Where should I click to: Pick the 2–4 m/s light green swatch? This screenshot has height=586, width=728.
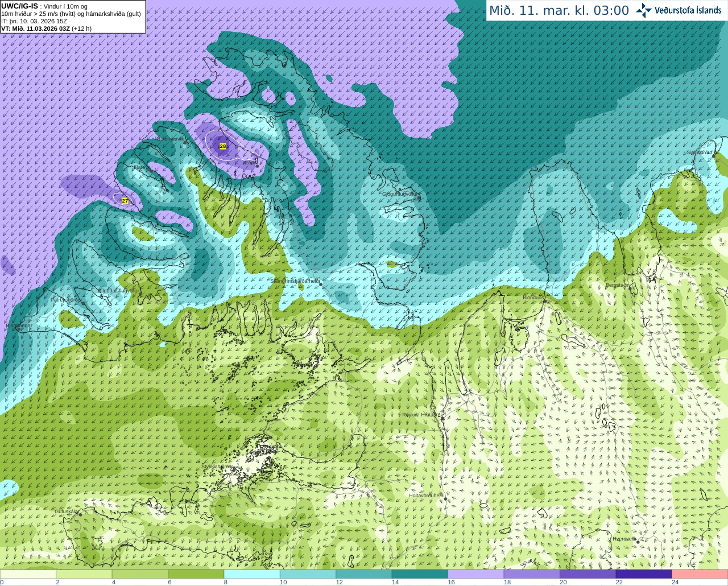click(84, 574)
